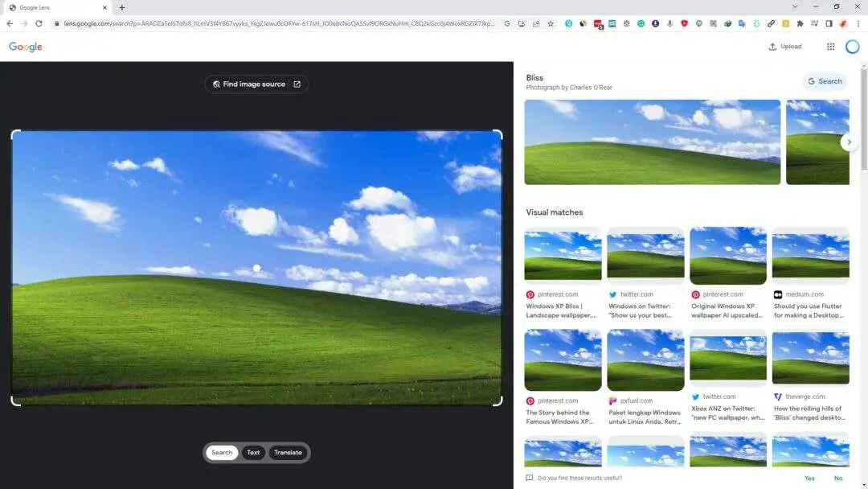Click the pinterest.com source under first match
Image resolution: width=868 pixels, height=489 pixels.
558,294
